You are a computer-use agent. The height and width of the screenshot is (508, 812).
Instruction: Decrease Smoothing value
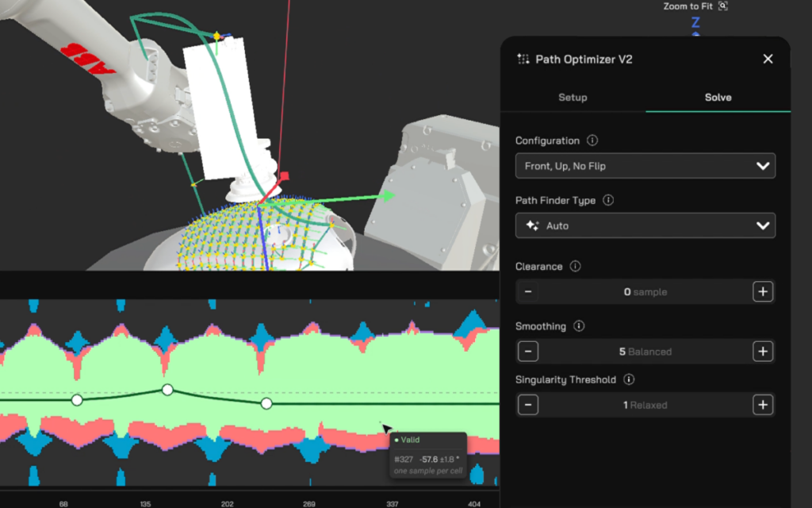527,352
